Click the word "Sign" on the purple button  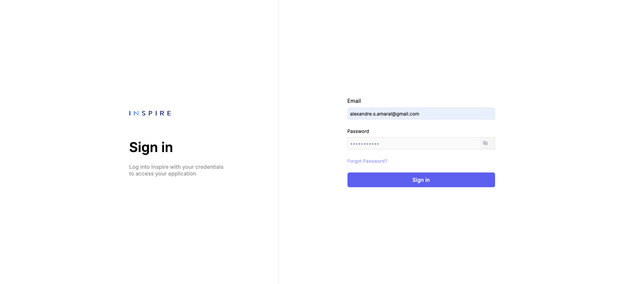[418, 180]
